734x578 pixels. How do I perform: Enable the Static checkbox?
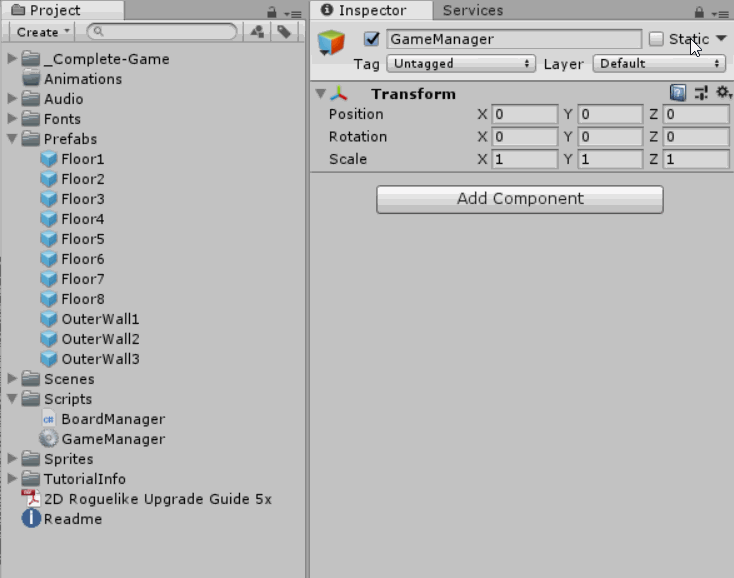tap(656, 39)
